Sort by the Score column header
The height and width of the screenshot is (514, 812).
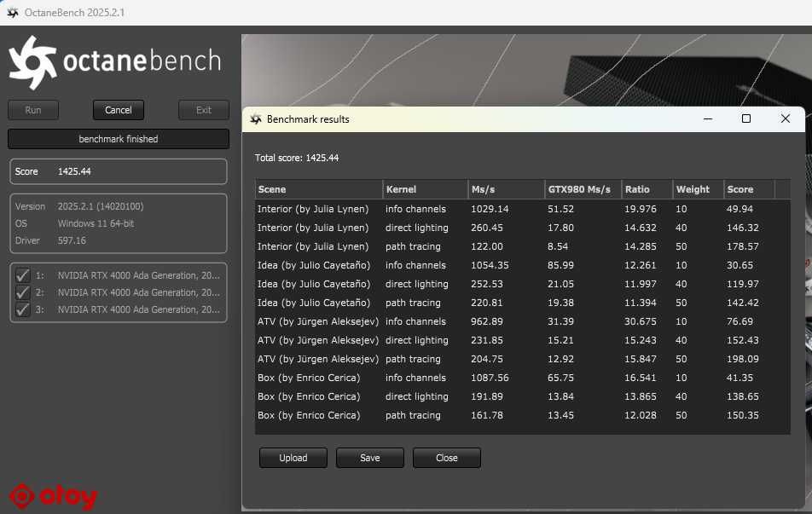click(750, 189)
